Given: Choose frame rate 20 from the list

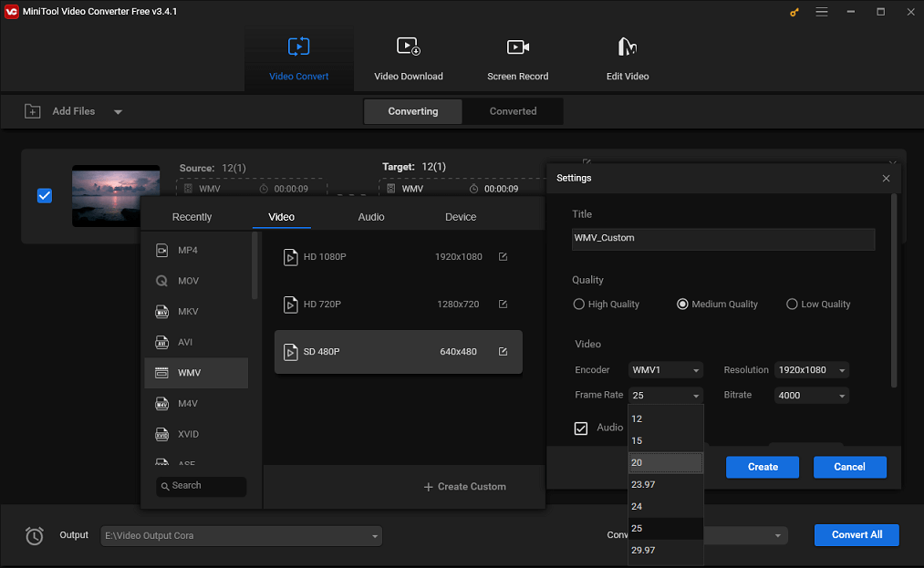Looking at the screenshot, I should (666, 462).
